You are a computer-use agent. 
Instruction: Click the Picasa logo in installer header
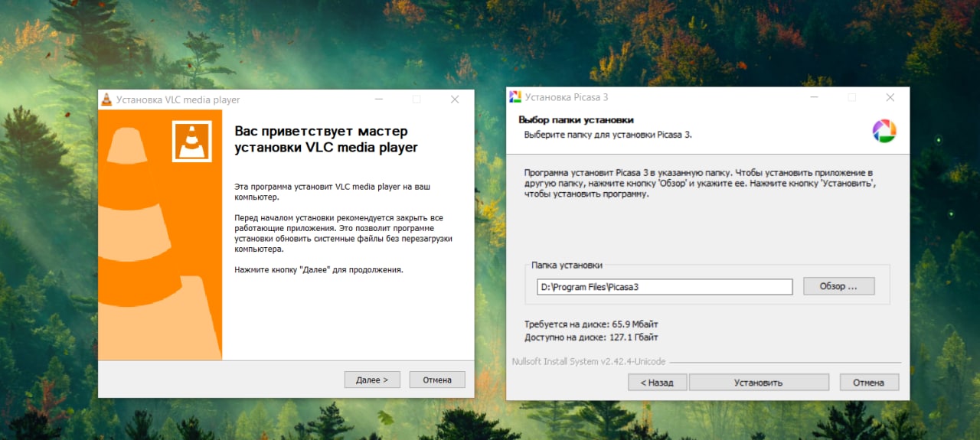pyautogui.click(x=884, y=131)
